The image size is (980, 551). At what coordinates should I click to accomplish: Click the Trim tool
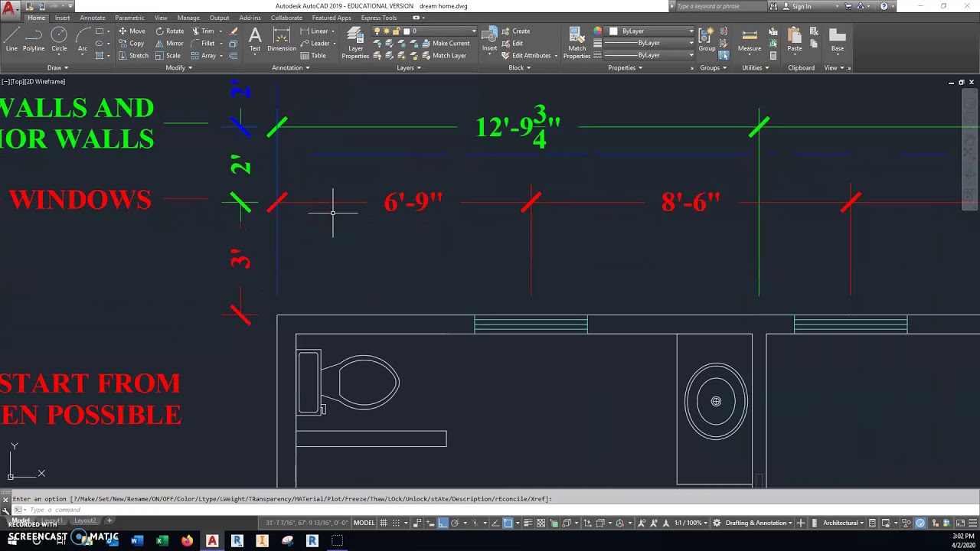coord(203,31)
